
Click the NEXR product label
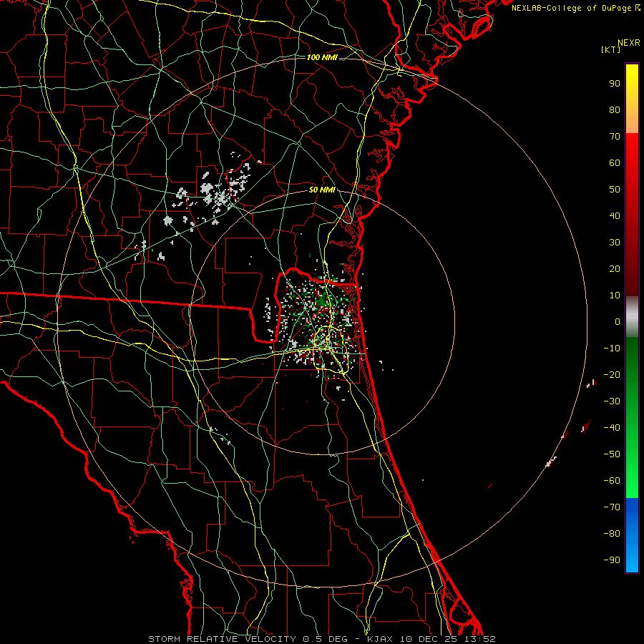tap(629, 43)
